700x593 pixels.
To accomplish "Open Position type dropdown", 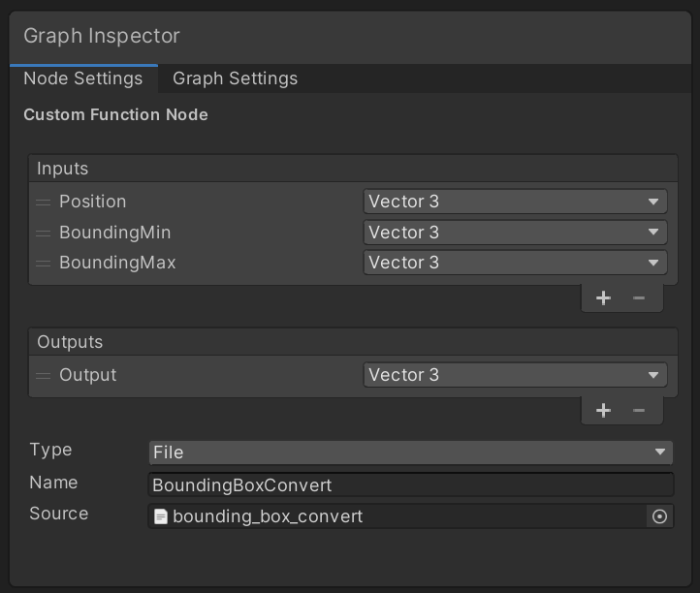I will (515, 202).
